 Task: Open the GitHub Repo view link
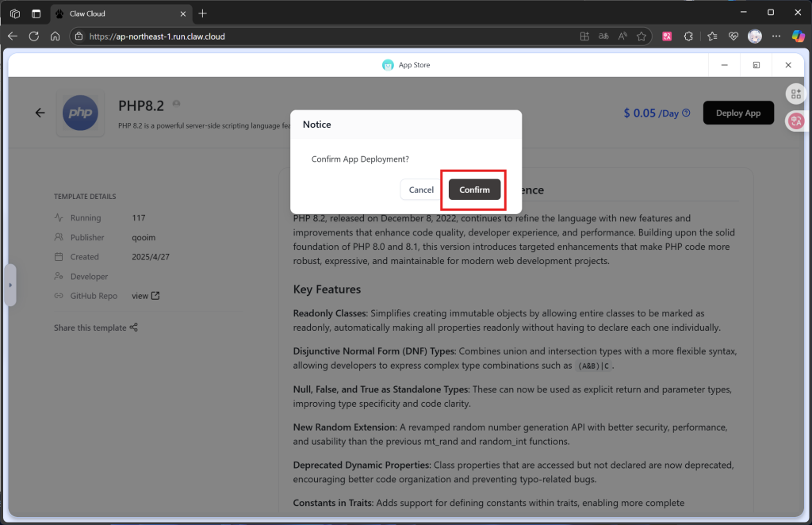[146, 296]
